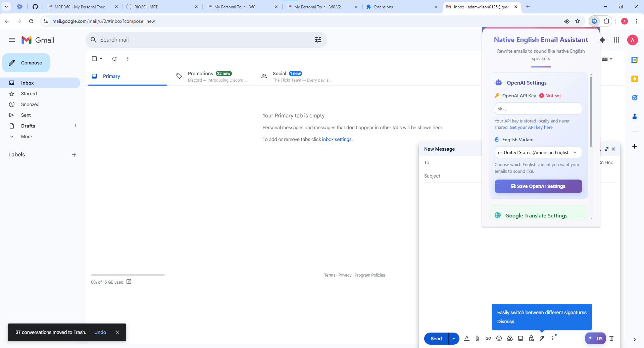Open the Send options dropdown arrow
Screen dimensions: 644x348
454,339
